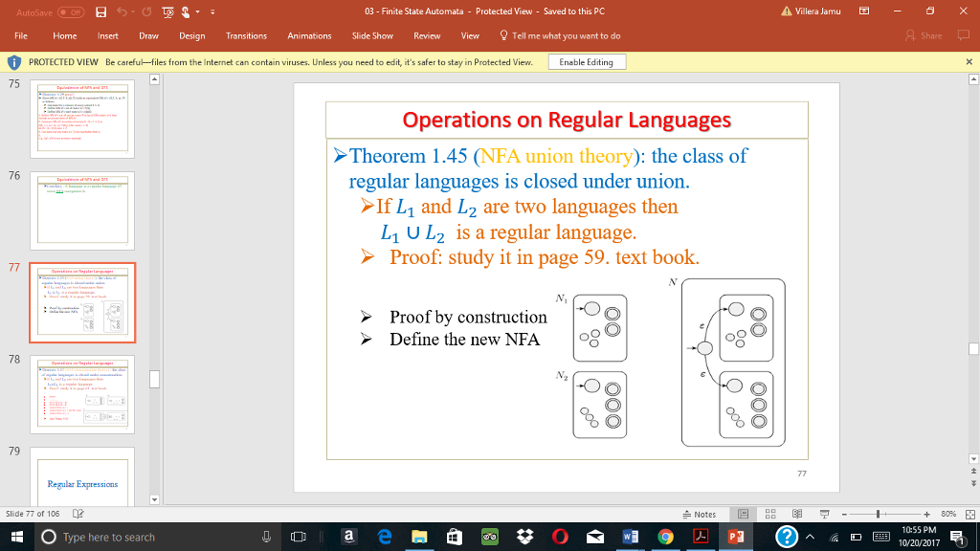Click the Cortana microphone icon
The image size is (980, 551).
tap(266, 537)
